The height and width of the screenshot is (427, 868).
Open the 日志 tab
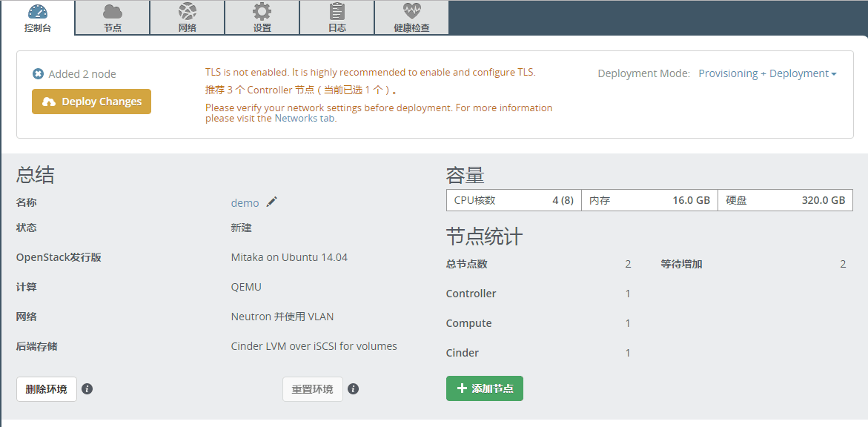point(337,18)
